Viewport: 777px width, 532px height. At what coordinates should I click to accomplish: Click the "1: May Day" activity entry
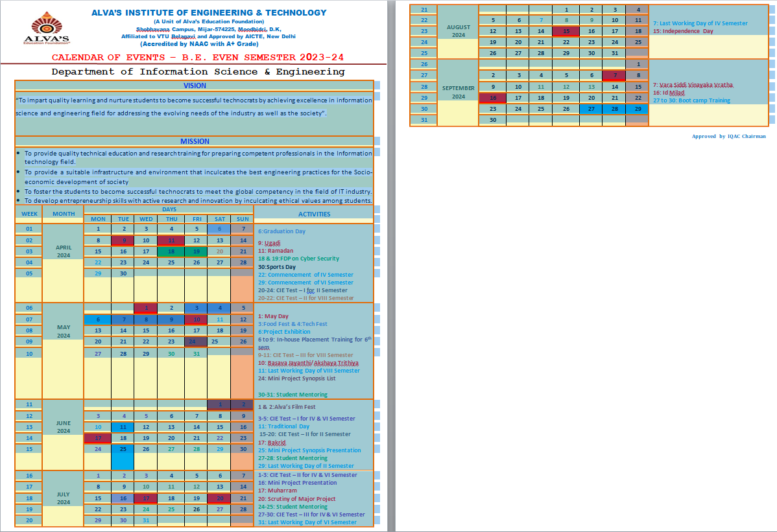273,316
